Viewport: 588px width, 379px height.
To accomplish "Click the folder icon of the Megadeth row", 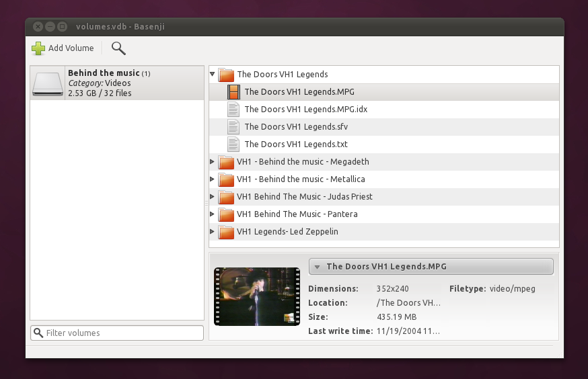I will click(x=226, y=162).
